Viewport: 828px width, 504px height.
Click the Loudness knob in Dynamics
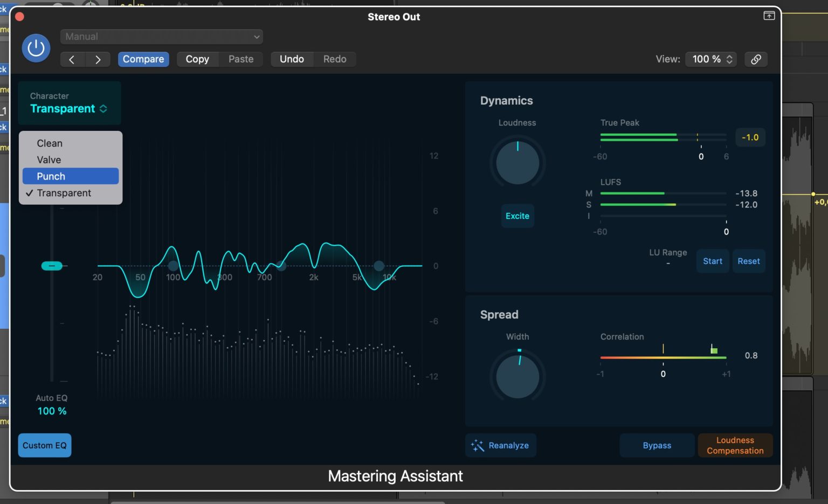click(x=517, y=162)
